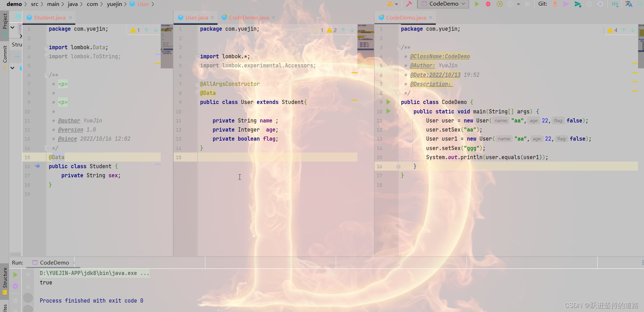The height and width of the screenshot is (312, 644).
Task: Close the User.java tab
Action: (212, 17)
